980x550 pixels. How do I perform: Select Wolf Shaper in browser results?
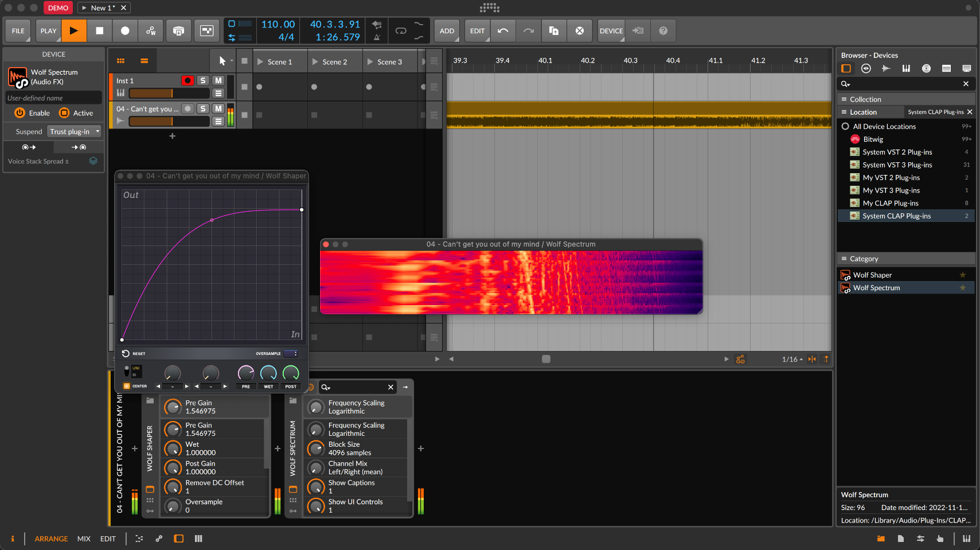point(905,275)
